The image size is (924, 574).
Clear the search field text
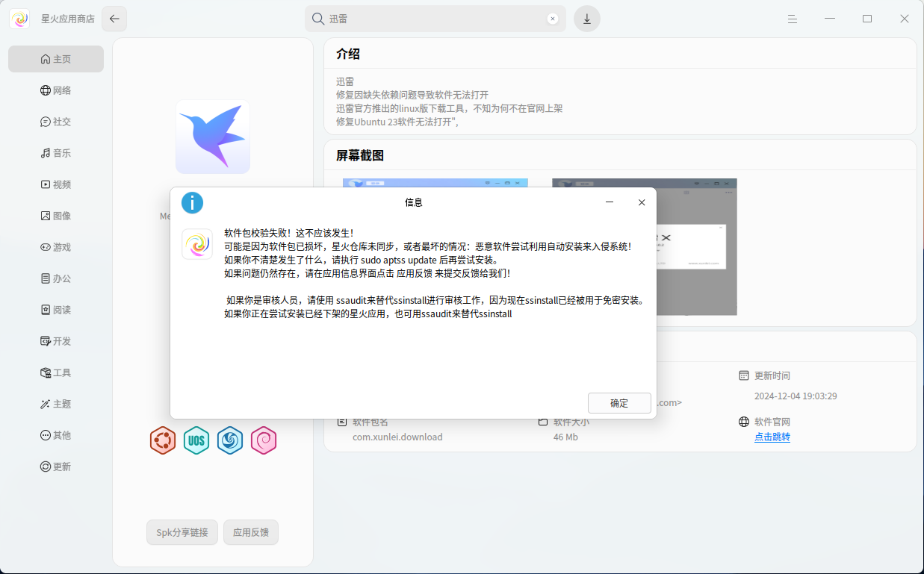click(553, 19)
